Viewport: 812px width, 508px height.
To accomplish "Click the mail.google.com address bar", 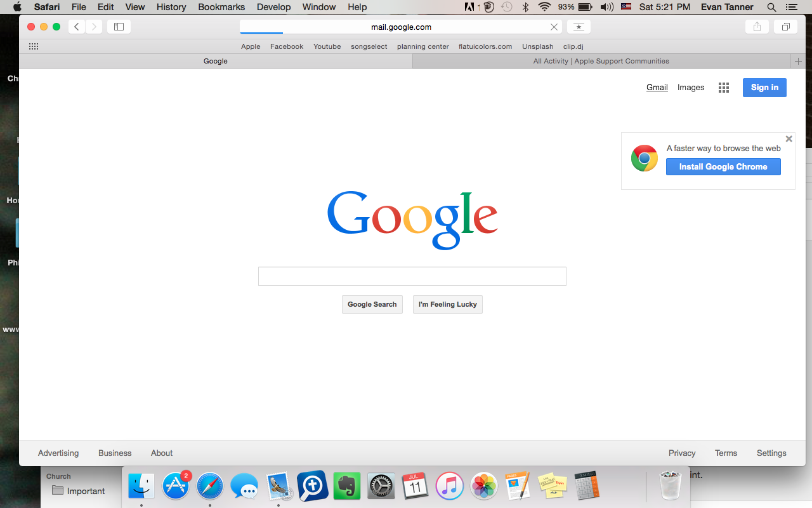I will [401, 27].
